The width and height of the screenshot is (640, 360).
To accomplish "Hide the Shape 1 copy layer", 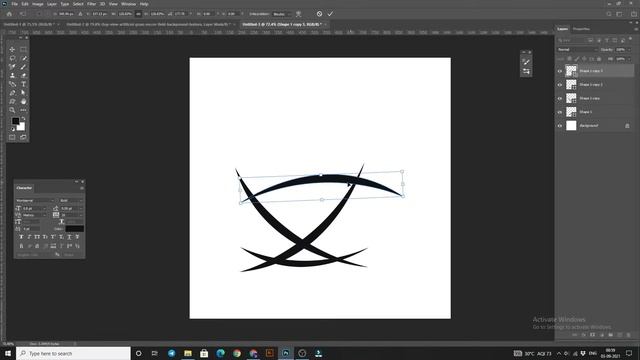I will click(560, 98).
